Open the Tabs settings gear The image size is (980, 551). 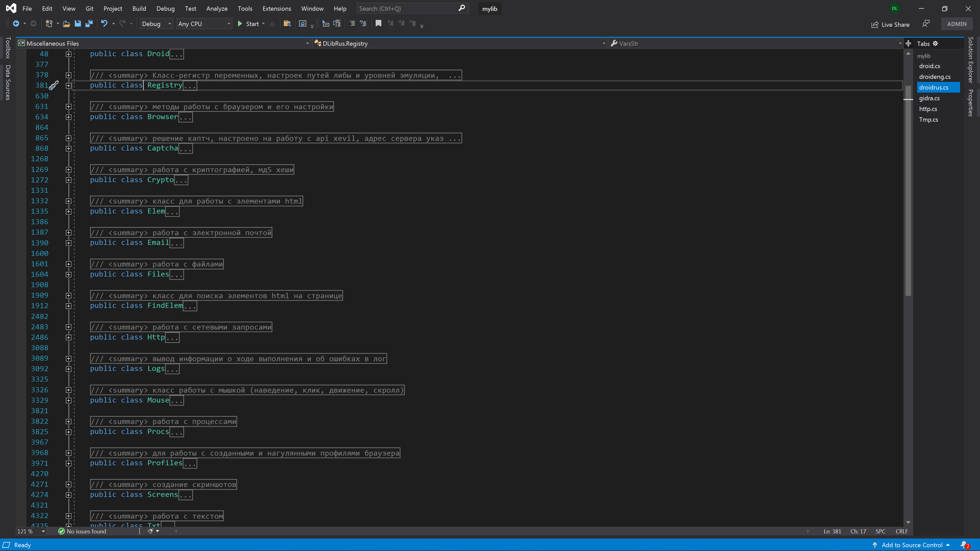[x=935, y=43]
